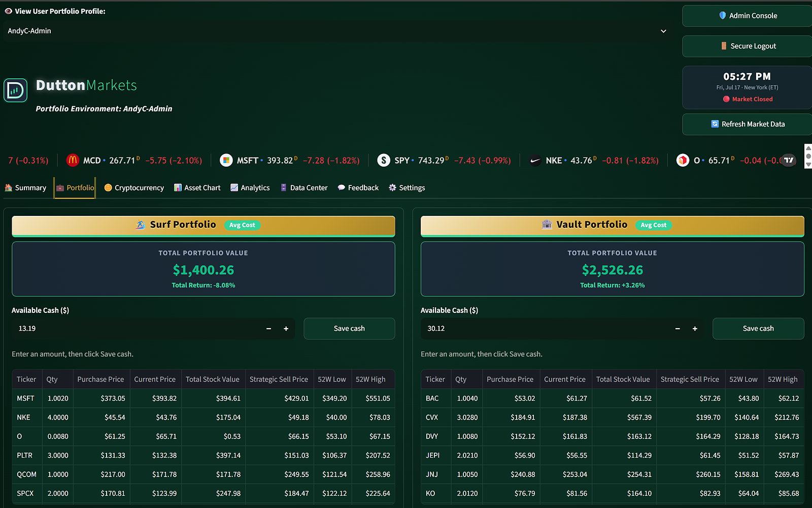
Task: Increase Surf Portfolio available cash
Action: pyautogui.click(x=286, y=329)
